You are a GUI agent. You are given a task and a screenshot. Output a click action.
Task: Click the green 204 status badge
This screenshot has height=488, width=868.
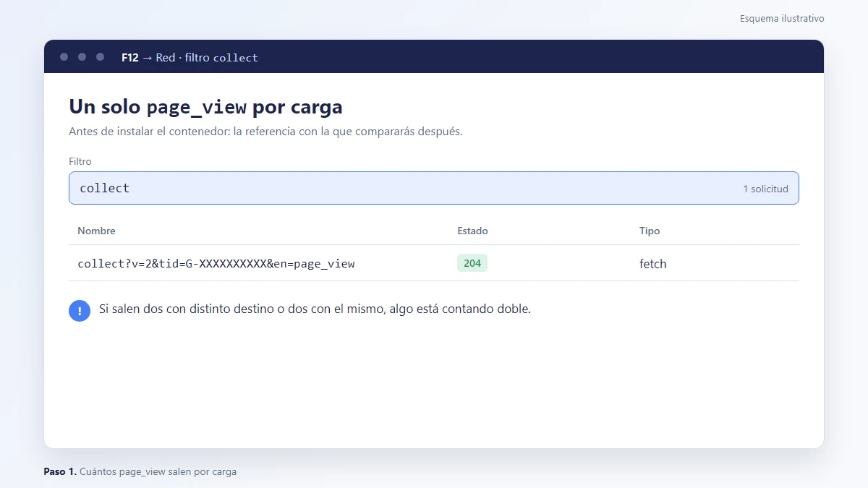pos(472,263)
